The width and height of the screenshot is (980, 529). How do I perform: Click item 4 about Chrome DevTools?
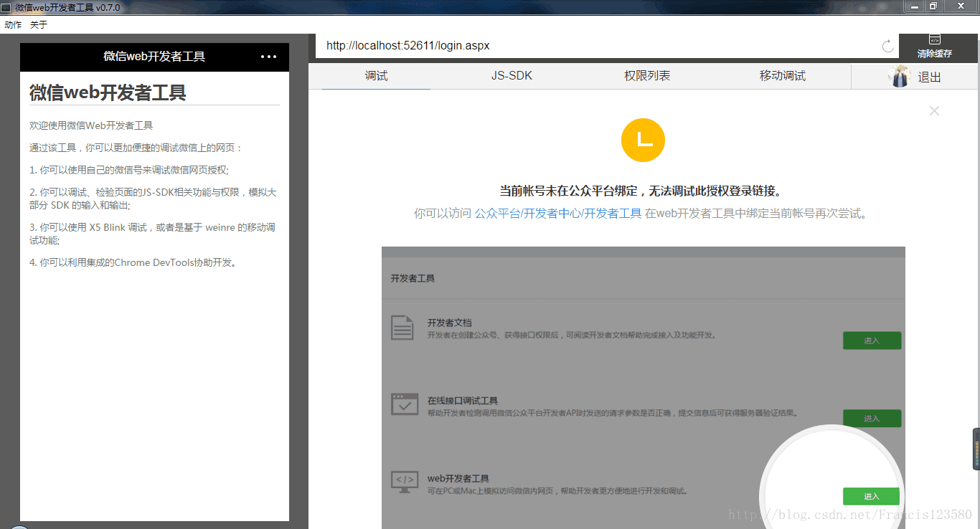click(133, 262)
